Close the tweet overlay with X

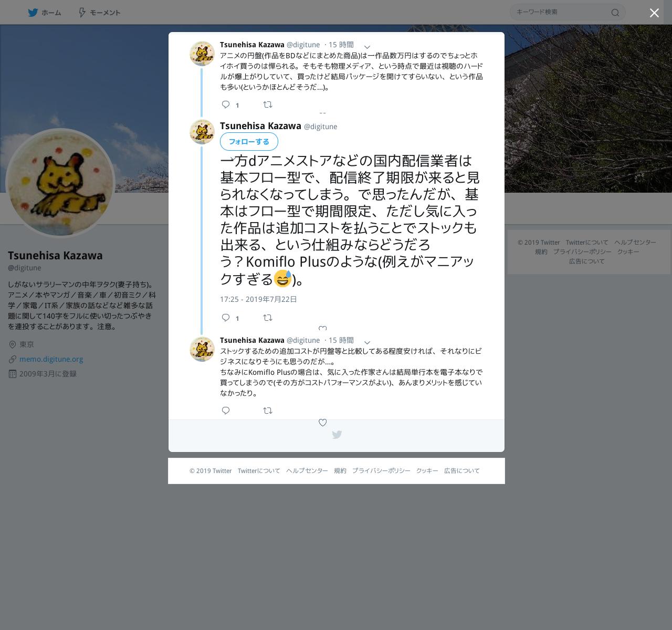(654, 13)
